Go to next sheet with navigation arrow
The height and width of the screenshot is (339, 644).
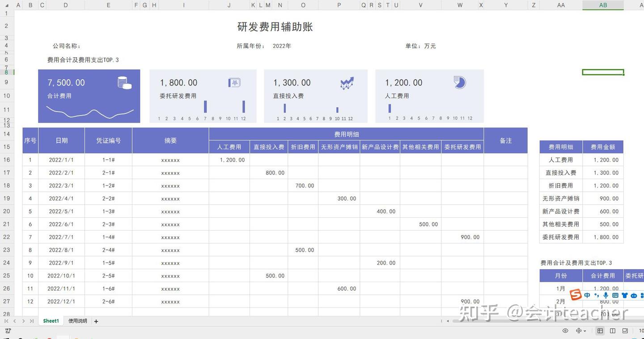point(23,321)
